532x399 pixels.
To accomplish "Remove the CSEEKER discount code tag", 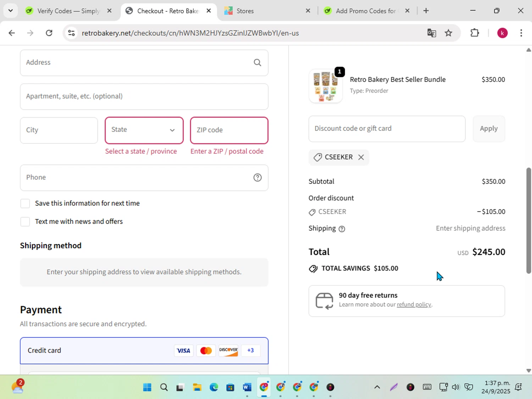I will tap(361, 157).
